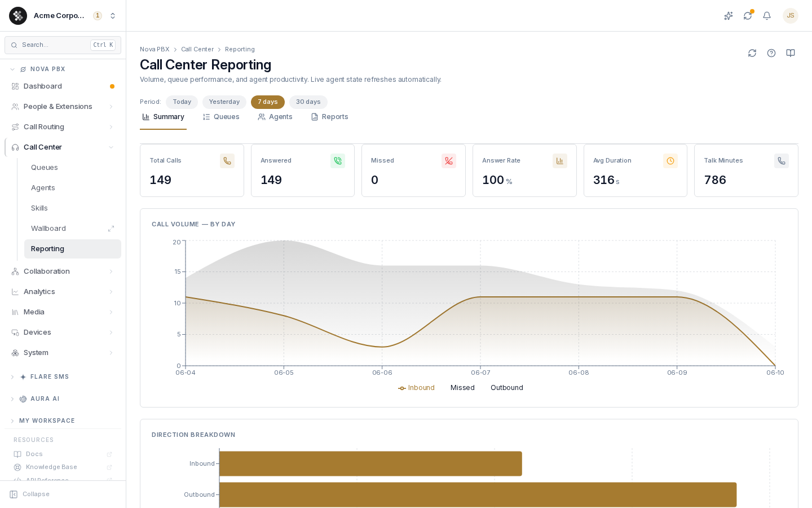Click the Acme Corporation logo icon
Screen dimensions: 812x508
[18, 16]
